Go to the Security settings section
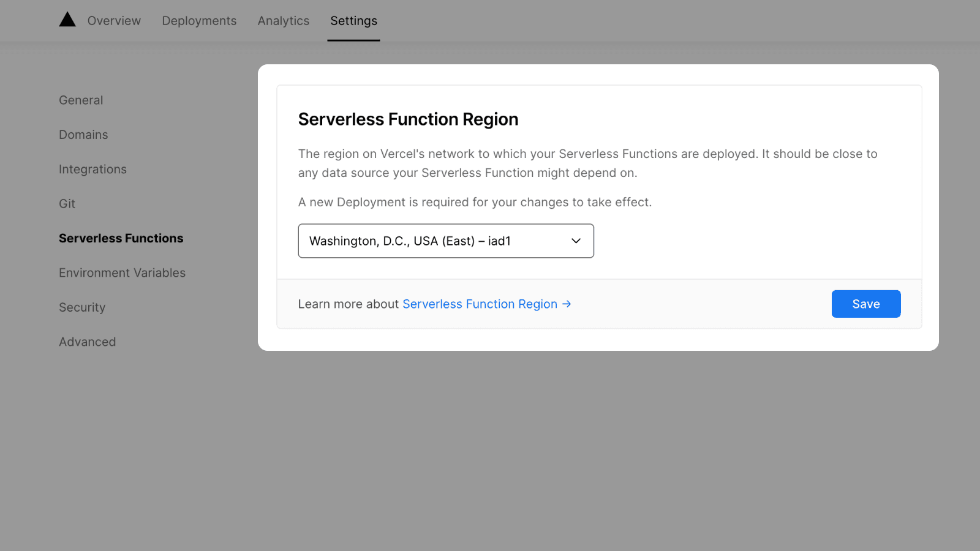The height and width of the screenshot is (551, 980). tap(82, 308)
